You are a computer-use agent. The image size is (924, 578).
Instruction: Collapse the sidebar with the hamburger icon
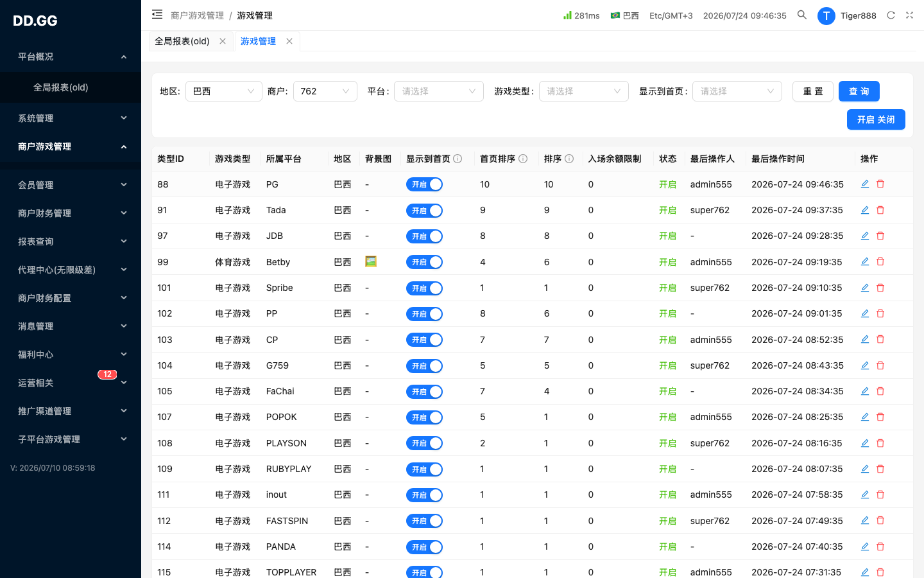[157, 14]
